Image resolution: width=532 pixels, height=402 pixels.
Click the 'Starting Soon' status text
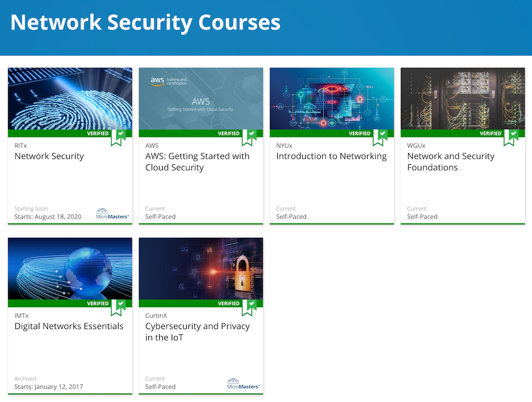(31, 208)
